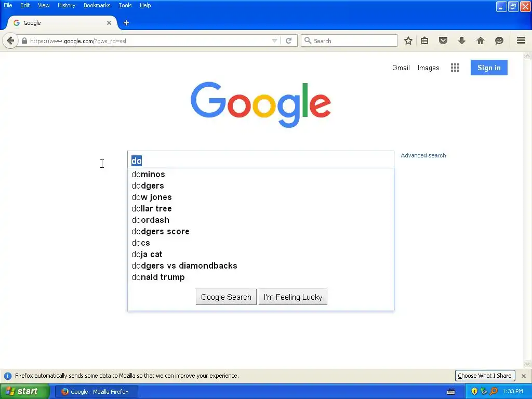Open the Help menu
The height and width of the screenshot is (399, 532).
(x=145, y=5)
